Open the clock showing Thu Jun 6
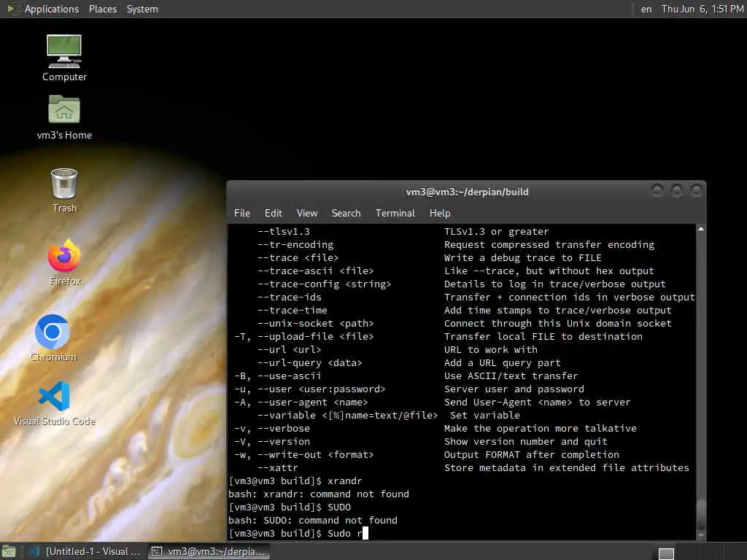Screen dimensions: 747x560 (703, 9)
